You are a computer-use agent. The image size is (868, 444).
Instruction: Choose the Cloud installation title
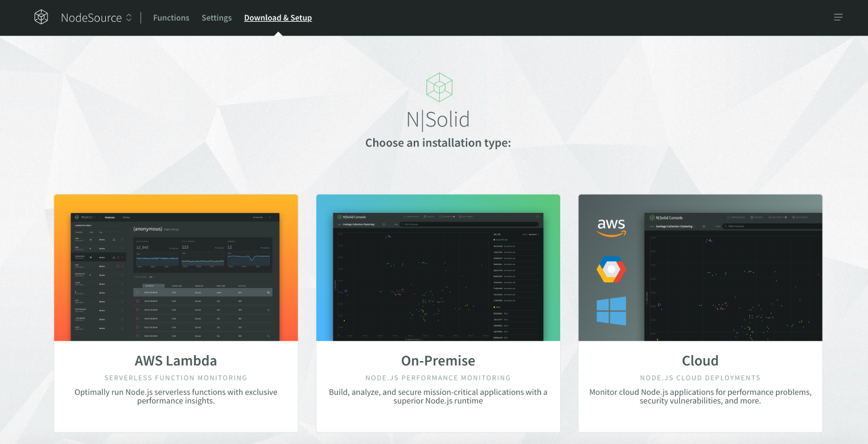click(x=700, y=361)
